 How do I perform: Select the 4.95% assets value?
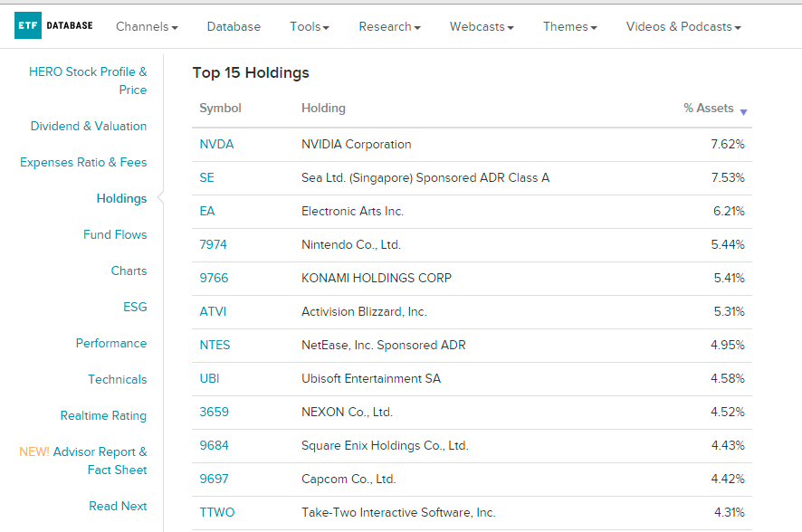click(728, 346)
